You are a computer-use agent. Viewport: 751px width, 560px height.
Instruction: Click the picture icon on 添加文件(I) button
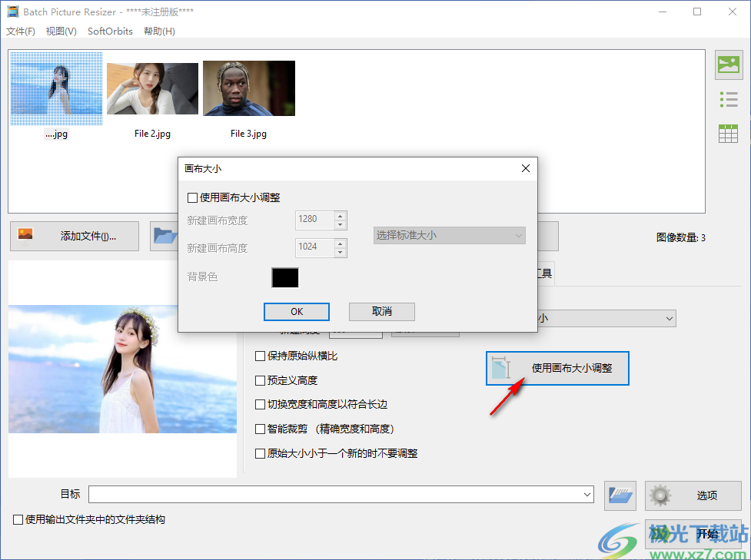coord(24,236)
